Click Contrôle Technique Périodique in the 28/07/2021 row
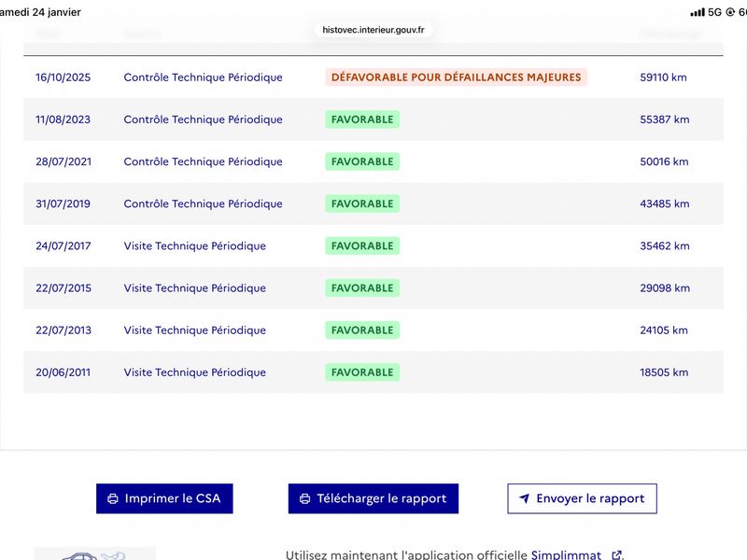 pos(203,161)
